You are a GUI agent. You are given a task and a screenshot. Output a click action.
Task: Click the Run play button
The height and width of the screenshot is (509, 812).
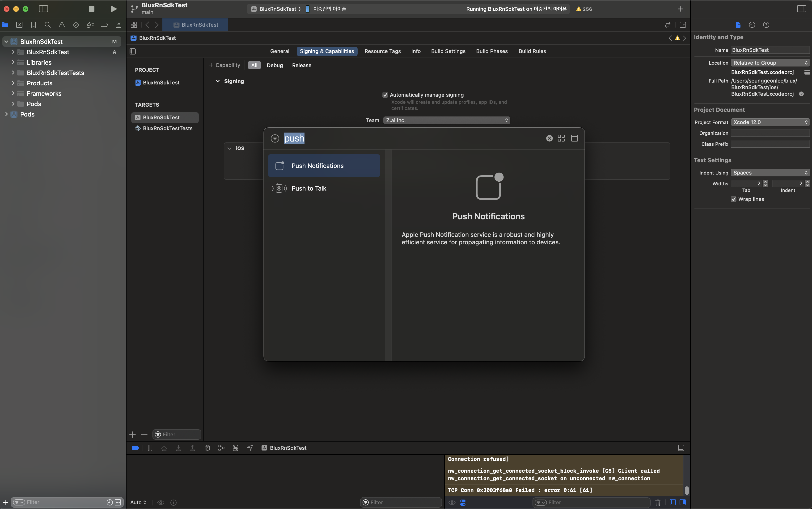[114, 9]
